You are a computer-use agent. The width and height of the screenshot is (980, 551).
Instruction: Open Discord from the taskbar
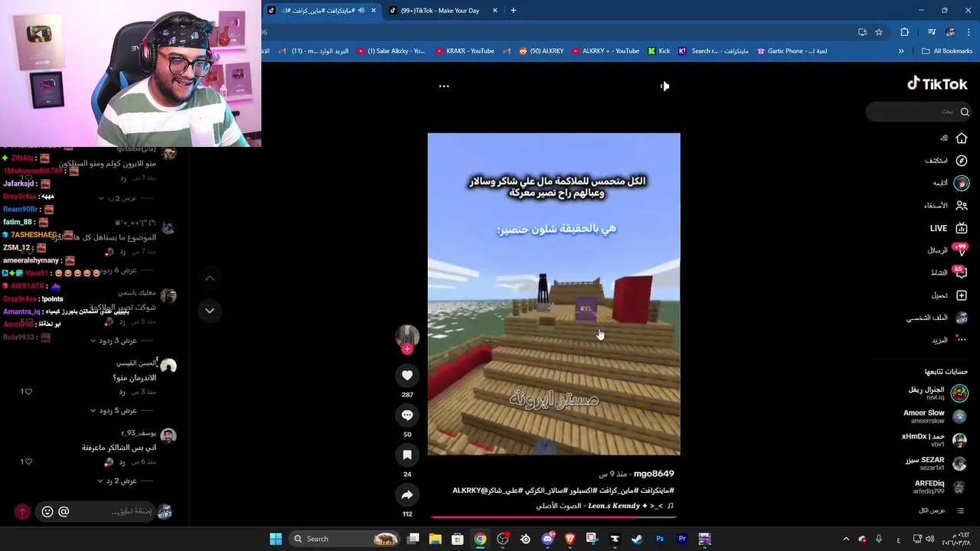click(x=547, y=539)
